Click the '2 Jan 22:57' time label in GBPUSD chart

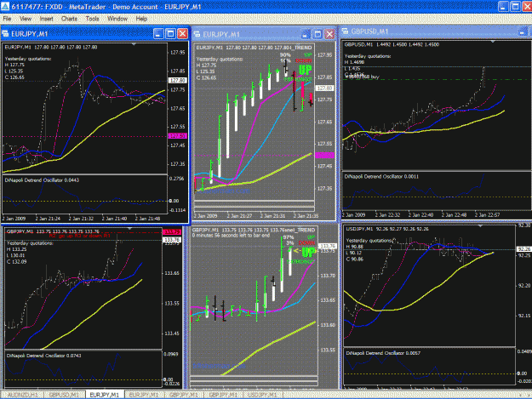pos(487,215)
